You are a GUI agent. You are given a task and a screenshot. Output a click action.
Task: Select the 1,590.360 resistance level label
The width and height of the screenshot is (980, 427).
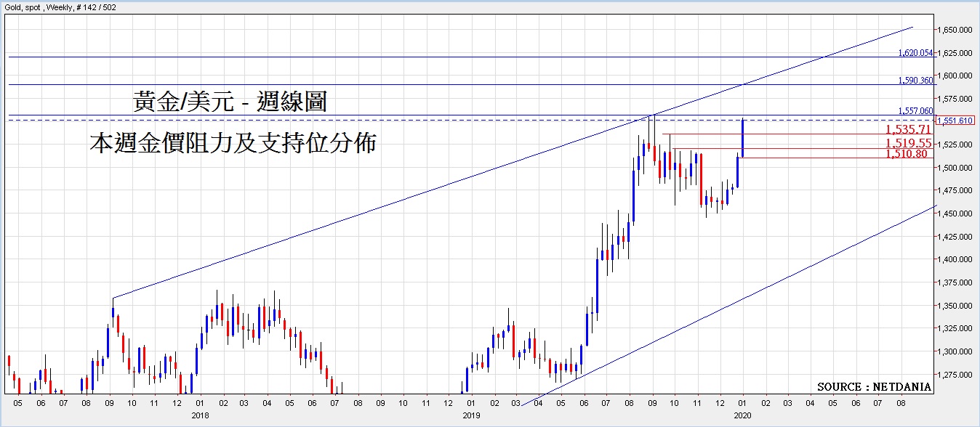(915, 81)
